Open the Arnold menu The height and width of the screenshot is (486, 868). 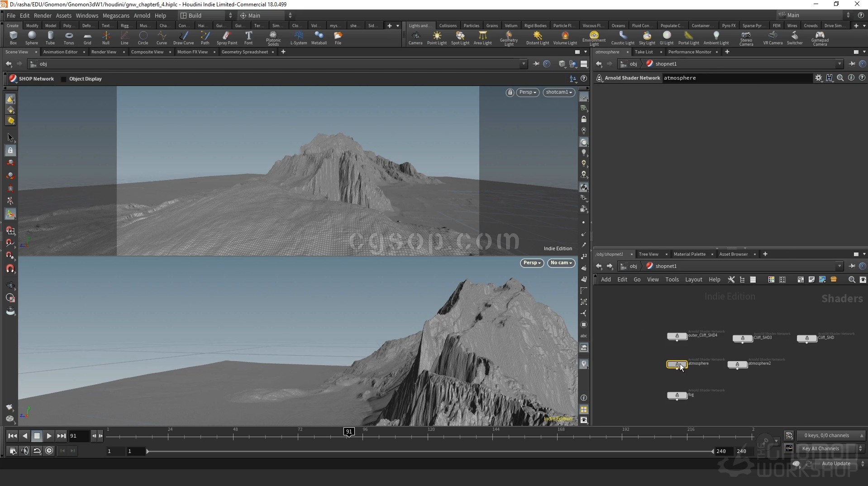(142, 15)
